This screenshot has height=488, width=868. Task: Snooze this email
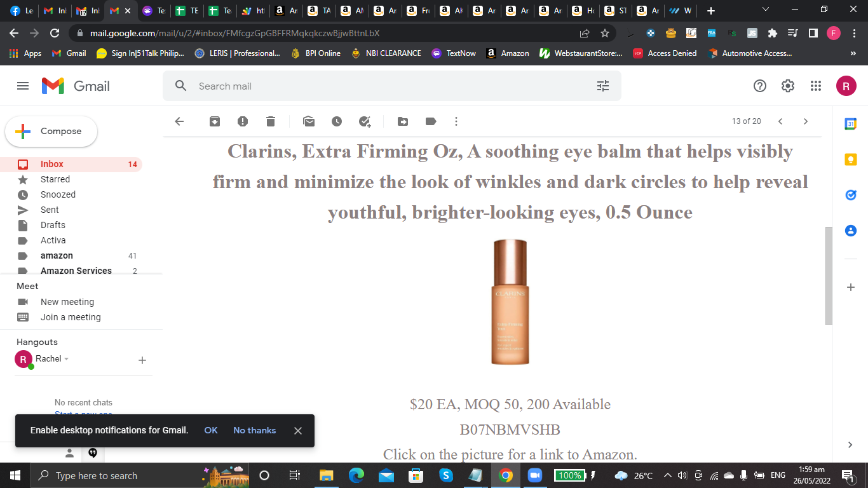(337, 121)
